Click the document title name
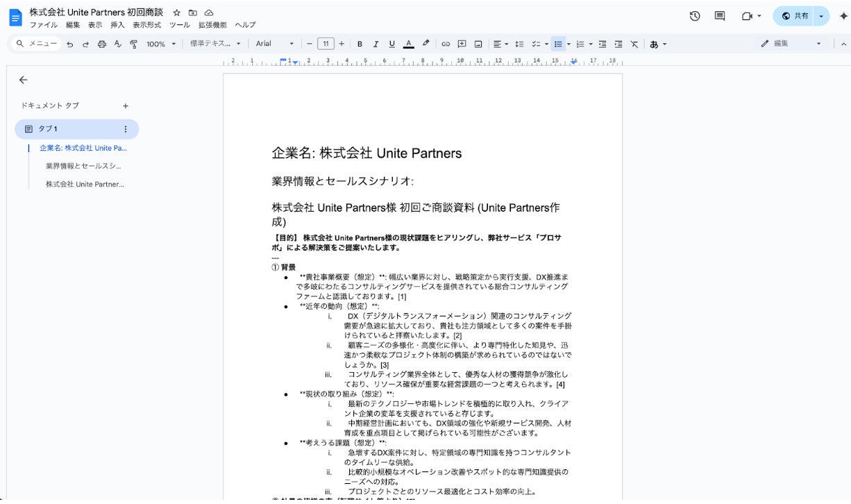Viewport: 851px width, 504px height. 96,12
